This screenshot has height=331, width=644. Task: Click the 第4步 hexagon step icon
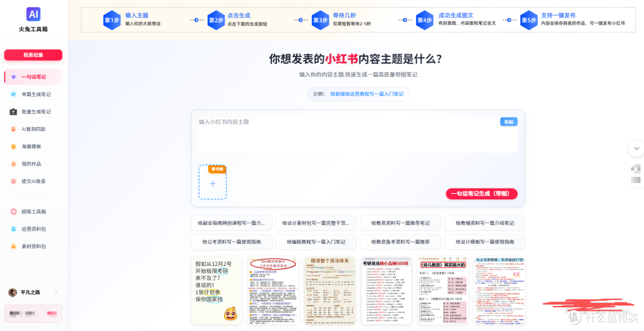click(425, 20)
